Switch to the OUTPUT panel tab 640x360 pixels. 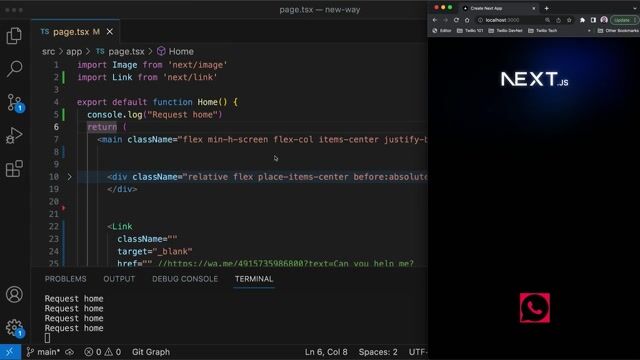[119, 279]
